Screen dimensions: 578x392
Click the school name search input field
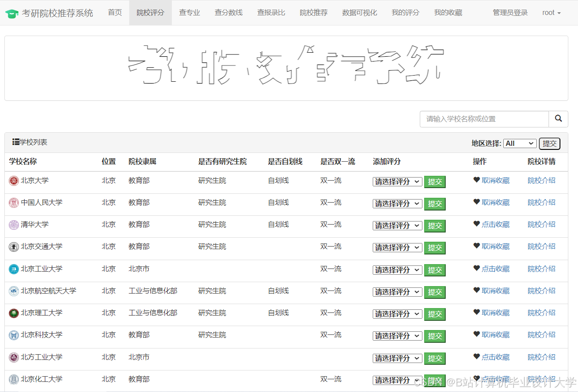pos(484,119)
